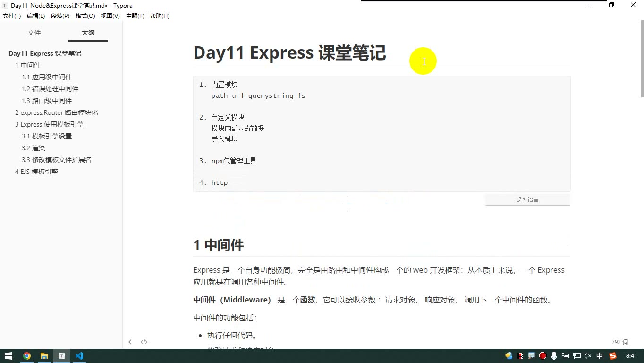
Task: Click the muted volume speaker icon
Action: click(x=588, y=356)
